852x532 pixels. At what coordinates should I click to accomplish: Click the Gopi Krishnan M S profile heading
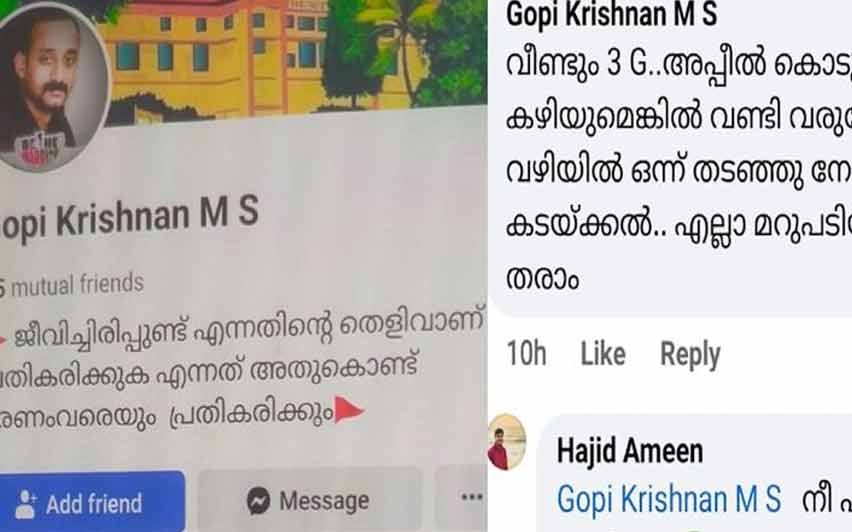coord(129,216)
